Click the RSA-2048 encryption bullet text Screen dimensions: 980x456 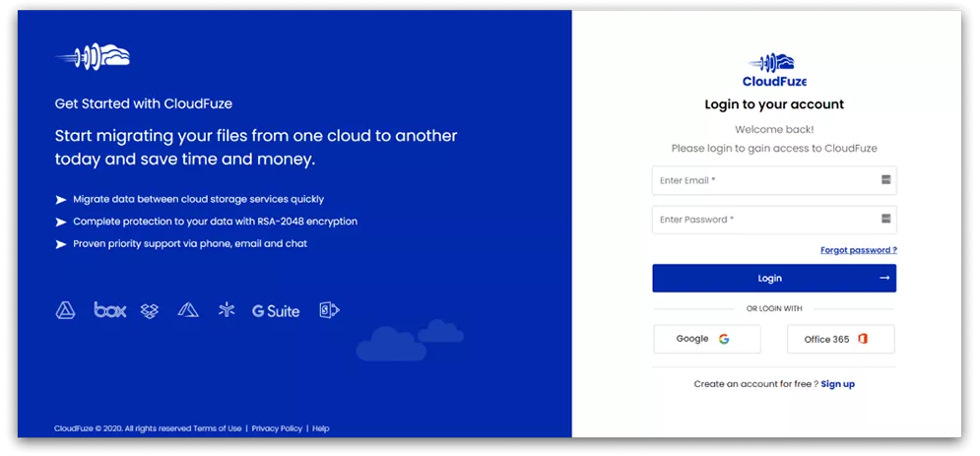click(x=215, y=222)
